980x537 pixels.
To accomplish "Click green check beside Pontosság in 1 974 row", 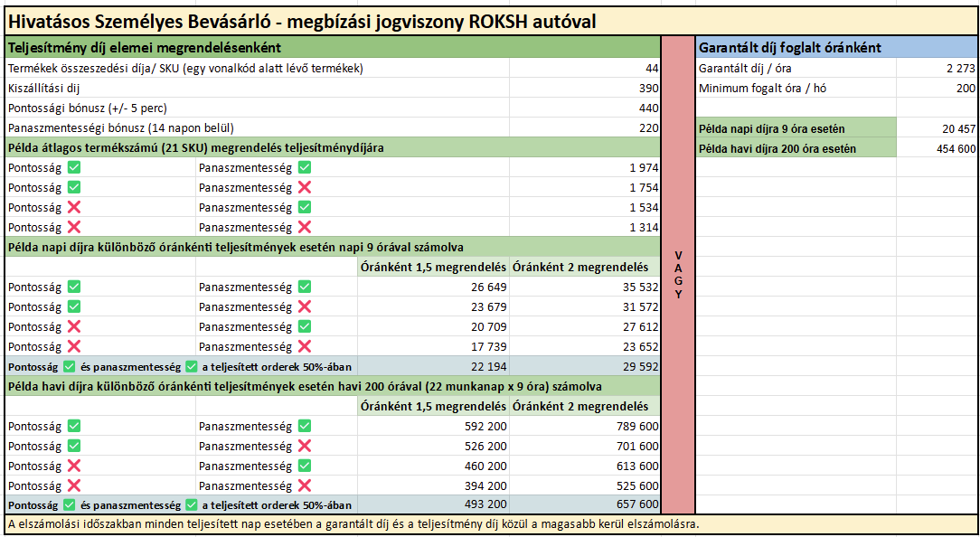I will (74, 167).
